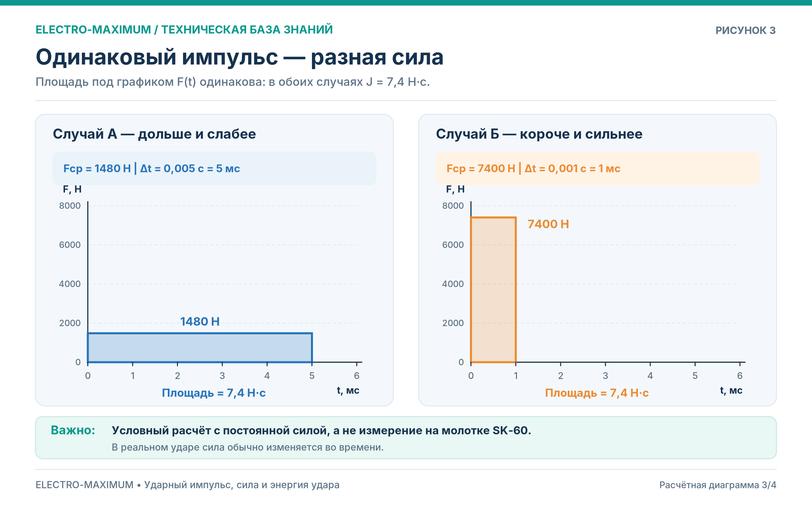Viewport: 812px width, 508px height.
Task: Click heading Случай А — дольше и слабее
Action: 154,134
